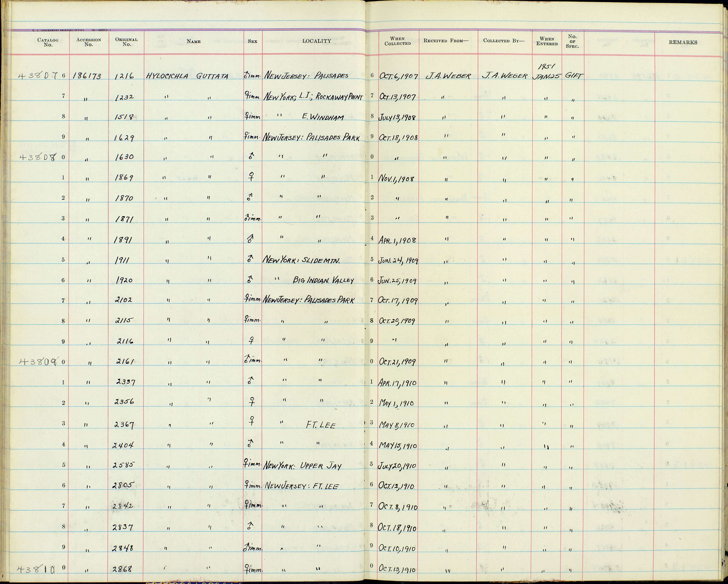Screen dimensions: 728x584
Task: Click the 'Original No.' column header
Action: pyautogui.click(x=126, y=42)
